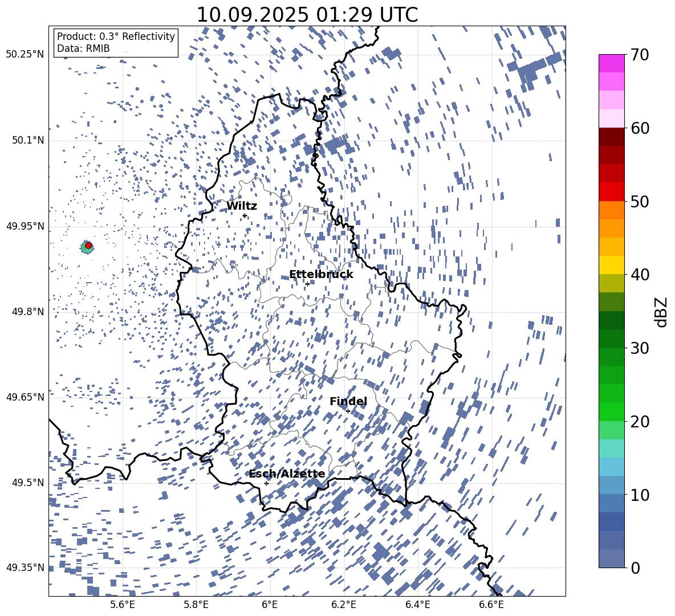The height and width of the screenshot is (616, 675).
Task: Click the 6.4°E longitude label
Action: (418, 605)
